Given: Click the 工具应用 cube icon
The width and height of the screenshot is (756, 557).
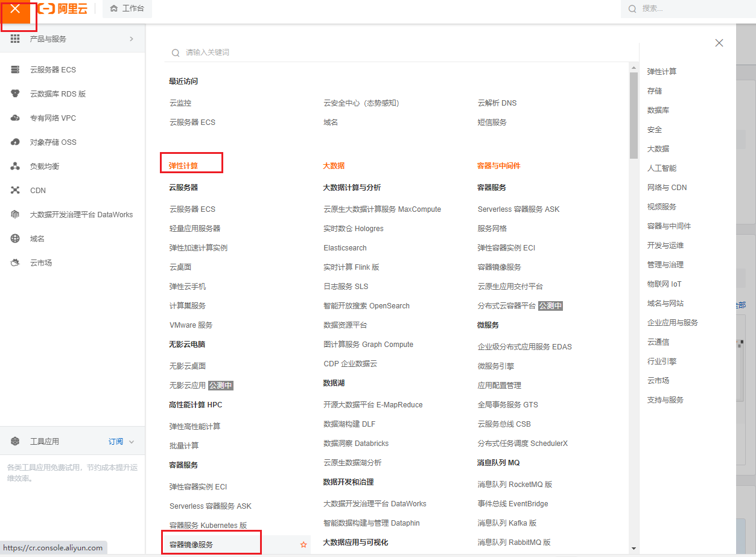Looking at the screenshot, I should coord(16,441).
